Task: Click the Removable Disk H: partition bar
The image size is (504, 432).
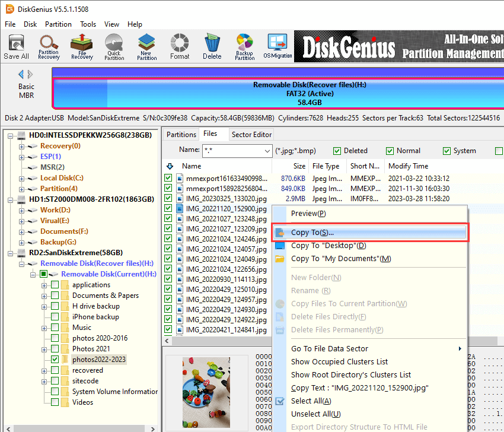Action: tap(278, 94)
